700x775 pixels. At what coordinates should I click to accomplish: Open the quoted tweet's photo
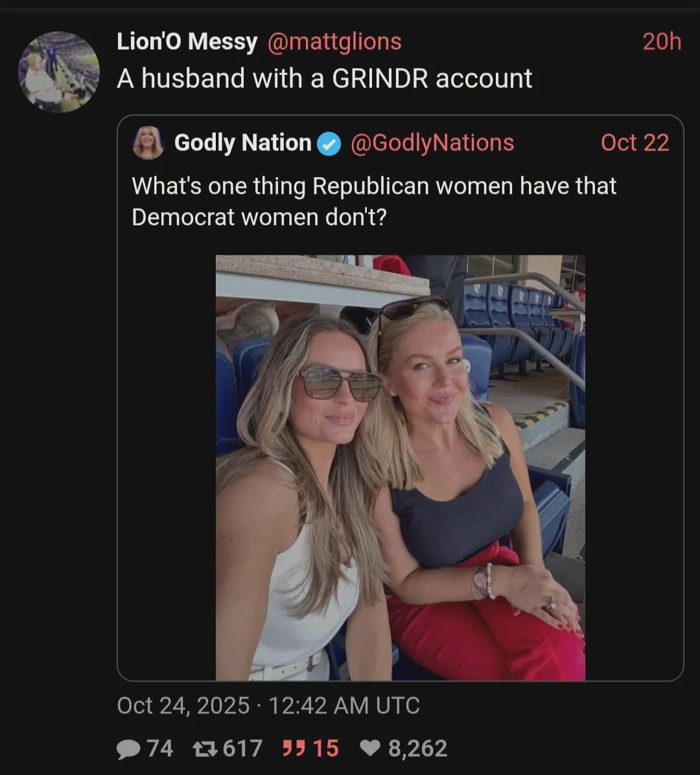[x=400, y=467]
